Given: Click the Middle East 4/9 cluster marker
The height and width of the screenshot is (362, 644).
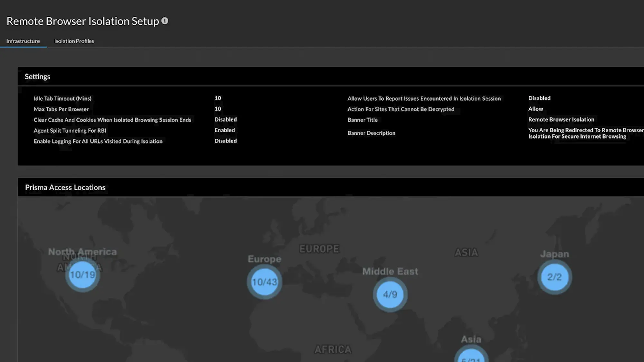Looking at the screenshot, I should 390,294.
